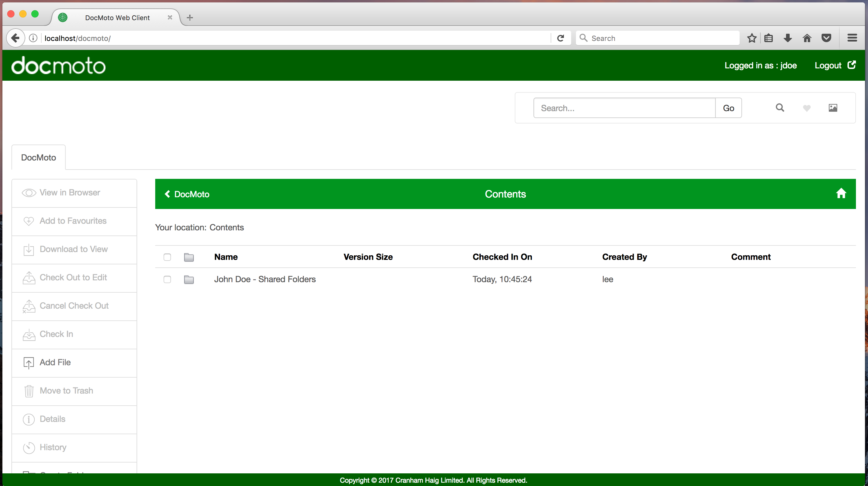Open advanced search with the magnifier icon
Screen dimensions: 868x486
[780, 108]
